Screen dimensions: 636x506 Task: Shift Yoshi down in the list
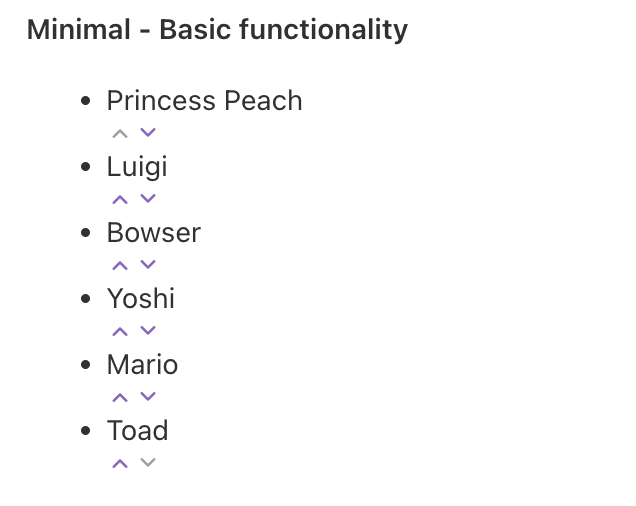[x=148, y=331]
